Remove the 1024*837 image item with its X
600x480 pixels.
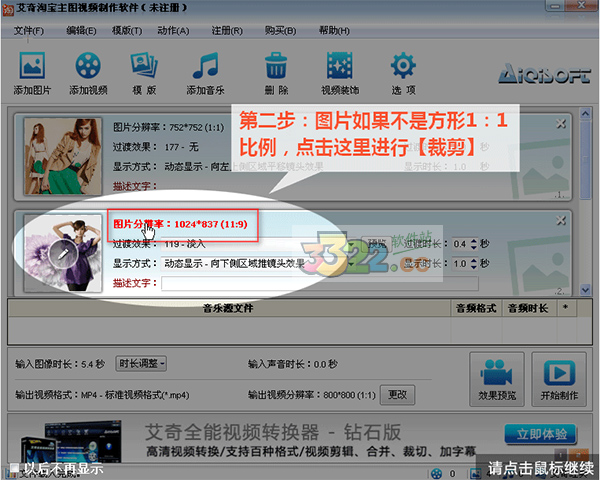561,220
